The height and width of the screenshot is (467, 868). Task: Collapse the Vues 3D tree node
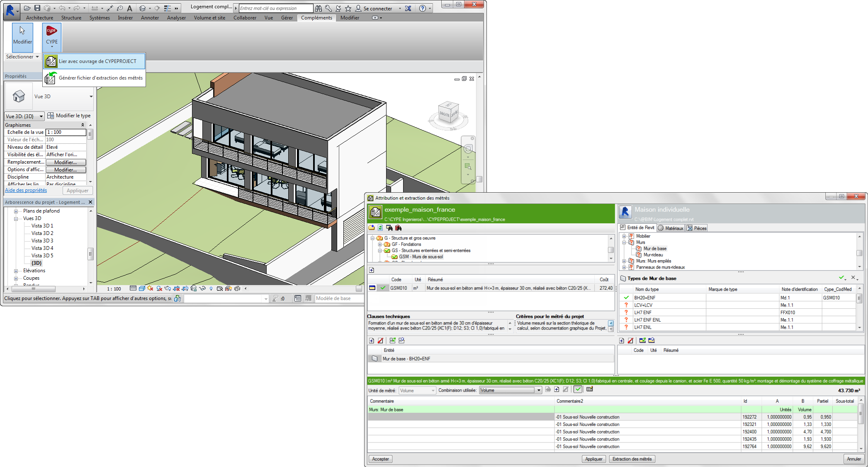point(16,219)
